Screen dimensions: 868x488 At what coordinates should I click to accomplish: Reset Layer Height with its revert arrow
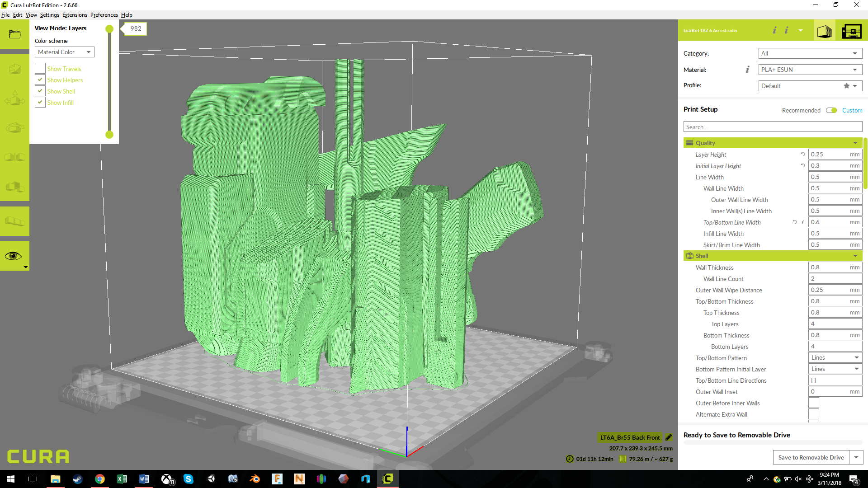(803, 155)
